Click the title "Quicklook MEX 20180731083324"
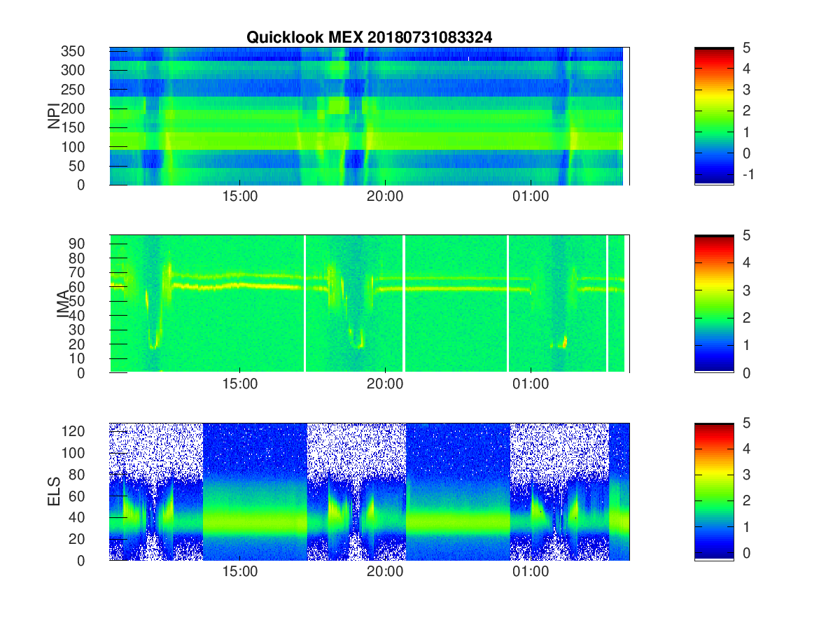The height and width of the screenshot is (630, 840). (369, 38)
